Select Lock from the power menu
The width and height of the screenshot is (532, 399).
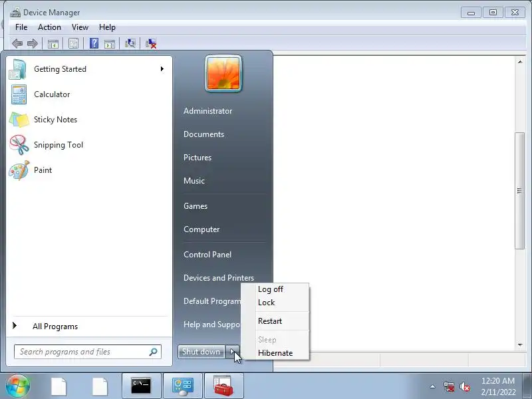[275, 303]
